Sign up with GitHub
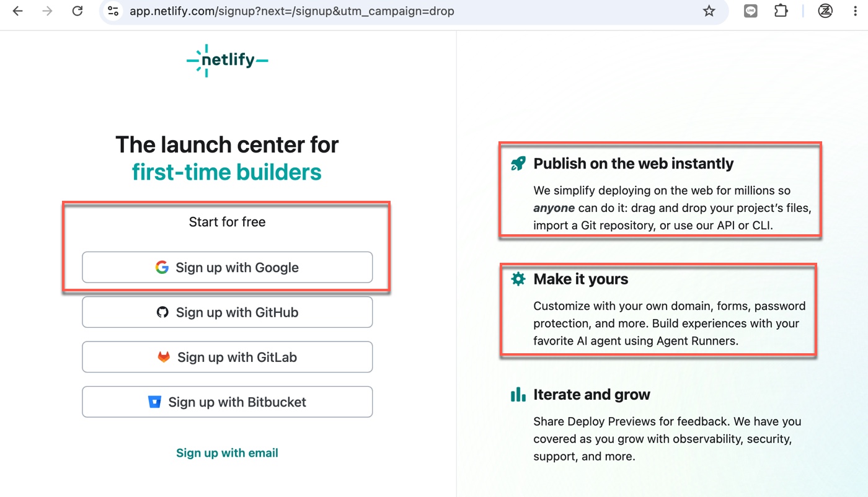 coord(228,312)
